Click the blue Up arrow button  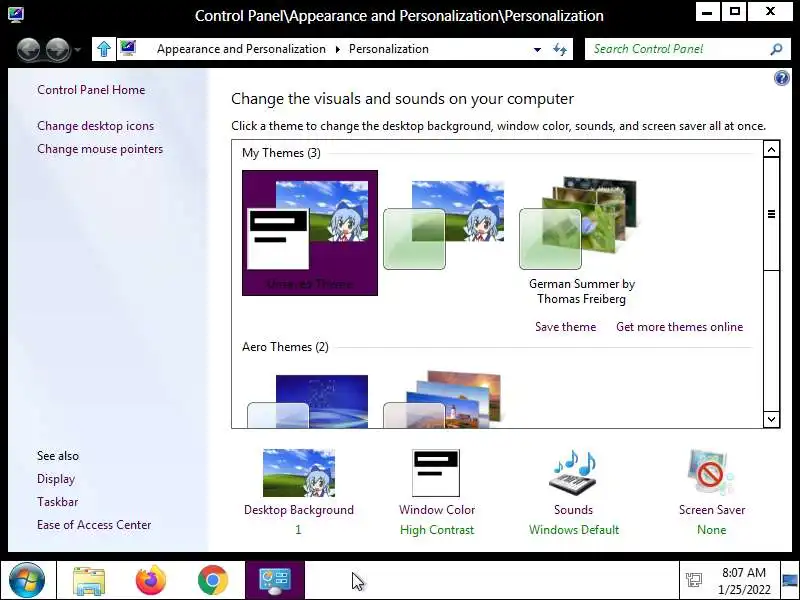tap(104, 49)
